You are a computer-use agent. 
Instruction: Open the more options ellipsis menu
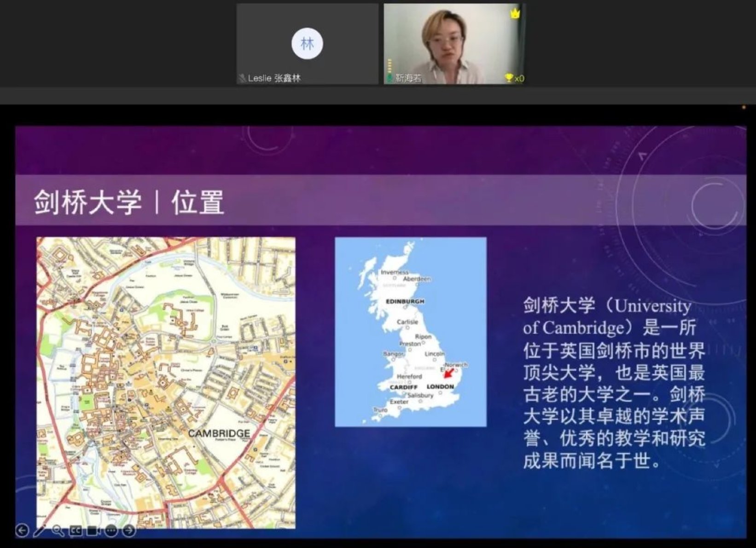coord(111,531)
